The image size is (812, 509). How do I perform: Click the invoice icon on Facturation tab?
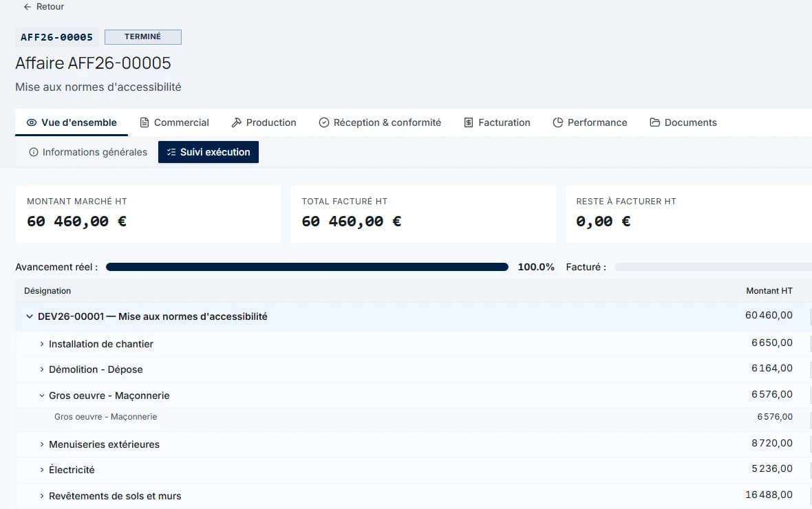click(469, 122)
